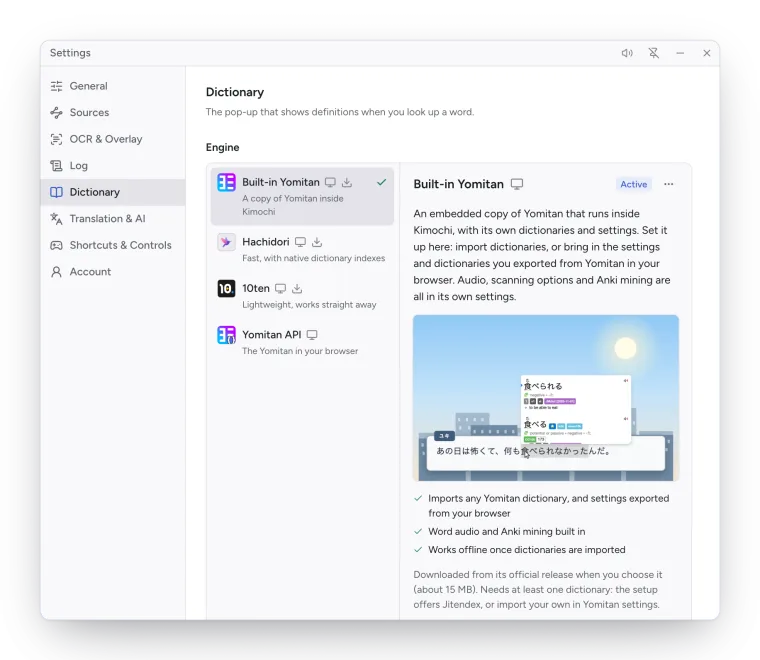This screenshot has width=760, height=660.
Task: Click the monitor icon beside 10ten
Action: [x=280, y=289]
